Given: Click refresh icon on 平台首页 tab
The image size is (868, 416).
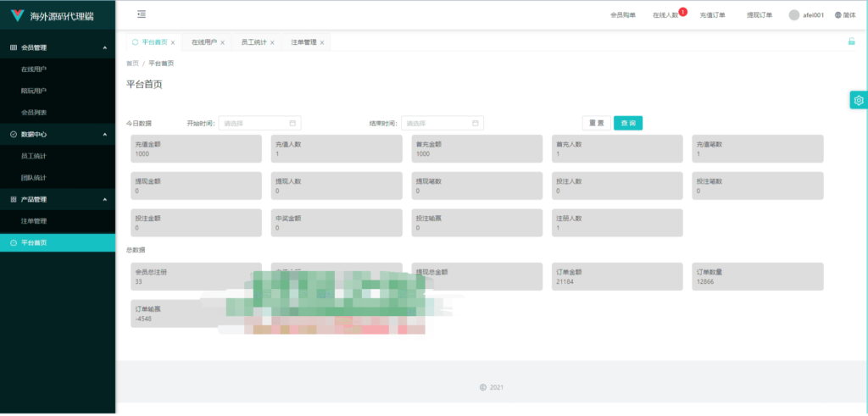Looking at the screenshot, I should click(135, 42).
